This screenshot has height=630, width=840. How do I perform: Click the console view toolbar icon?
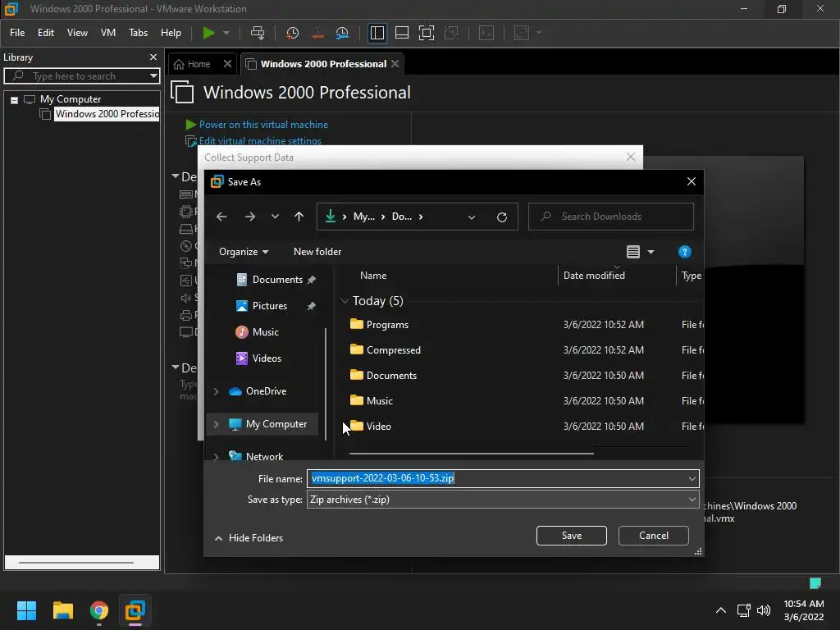point(486,33)
